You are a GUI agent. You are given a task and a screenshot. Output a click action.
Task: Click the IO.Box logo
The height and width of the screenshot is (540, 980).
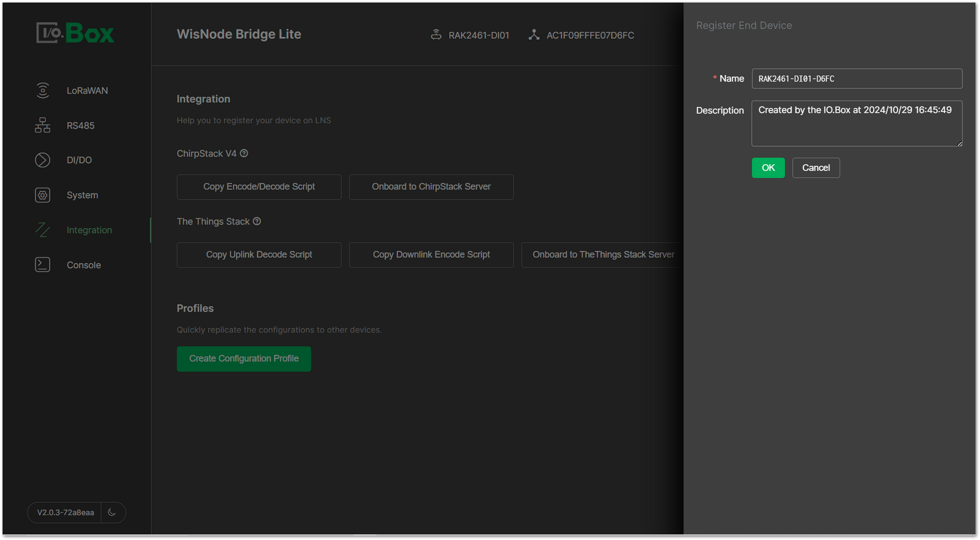(75, 33)
